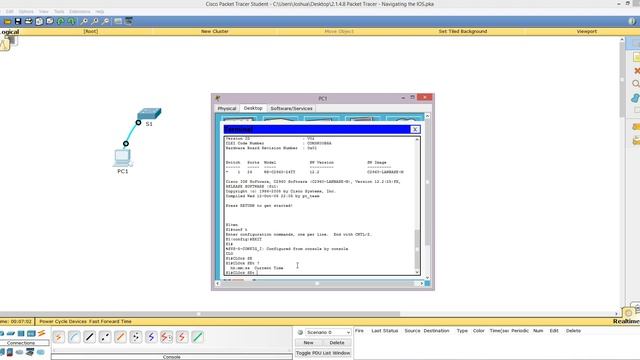Choose the dashed copper cross-over cable
This screenshot has width=640, height=360.
point(105,337)
